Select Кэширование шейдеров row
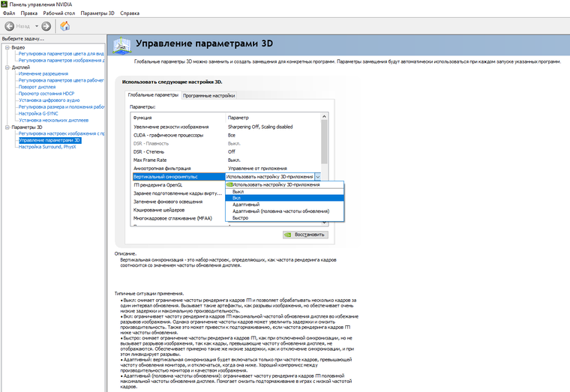Screen dimensions: 570x392 (178, 210)
